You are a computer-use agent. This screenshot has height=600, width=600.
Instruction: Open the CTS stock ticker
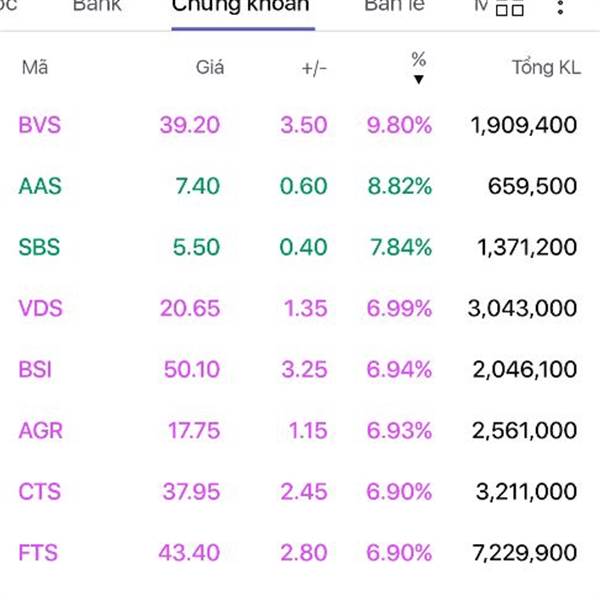[x=39, y=492]
